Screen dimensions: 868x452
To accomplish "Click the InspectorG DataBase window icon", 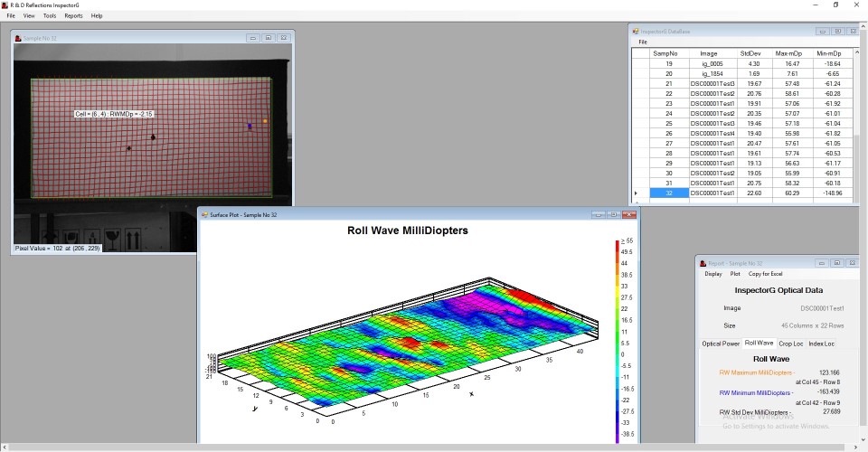I will (x=636, y=31).
